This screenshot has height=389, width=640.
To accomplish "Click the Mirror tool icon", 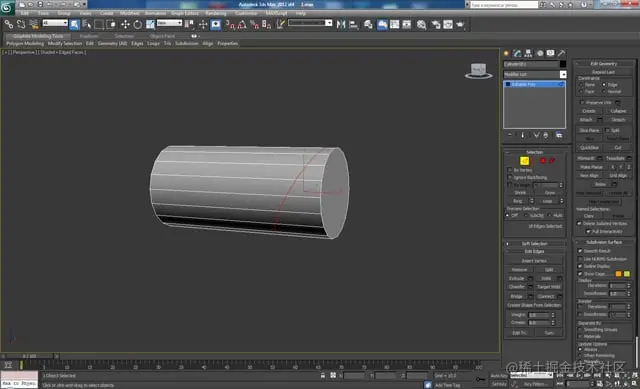I will (x=341, y=25).
